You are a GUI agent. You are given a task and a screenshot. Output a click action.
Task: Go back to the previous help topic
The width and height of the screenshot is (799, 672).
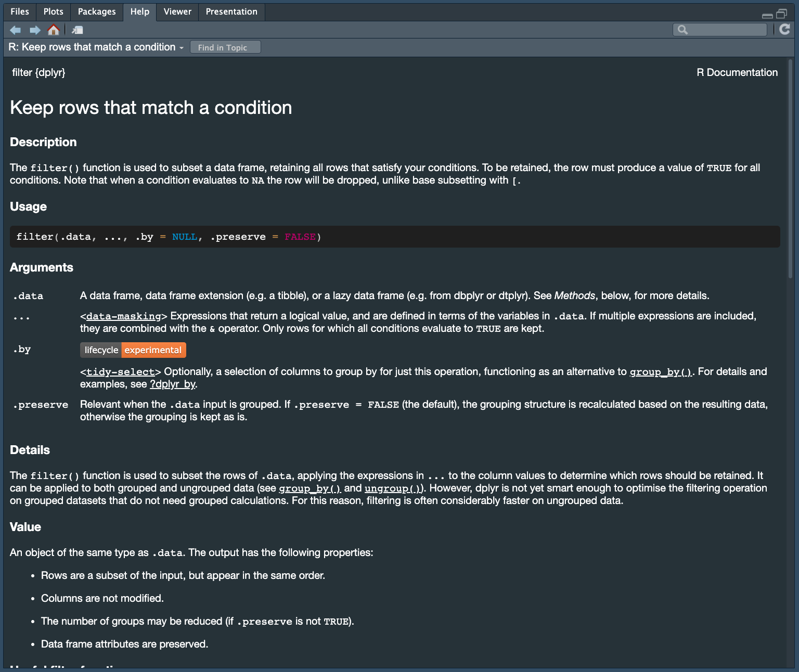(x=16, y=30)
